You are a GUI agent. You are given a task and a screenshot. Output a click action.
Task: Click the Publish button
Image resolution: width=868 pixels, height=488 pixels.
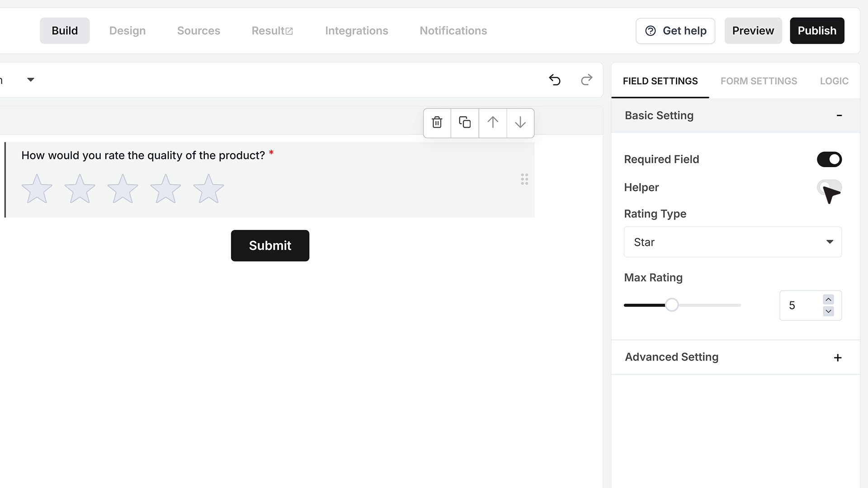(x=817, y=31)
